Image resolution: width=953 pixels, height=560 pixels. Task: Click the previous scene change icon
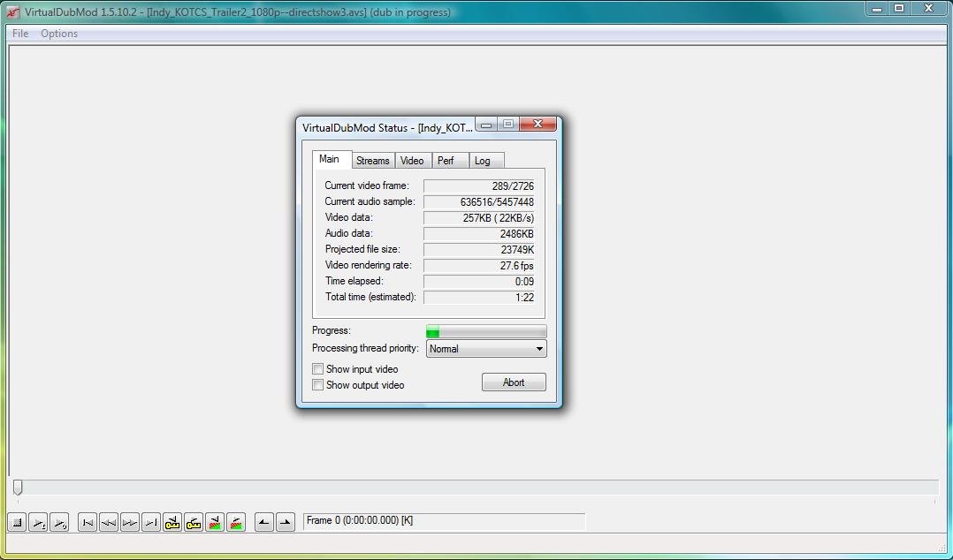point(215,522)
